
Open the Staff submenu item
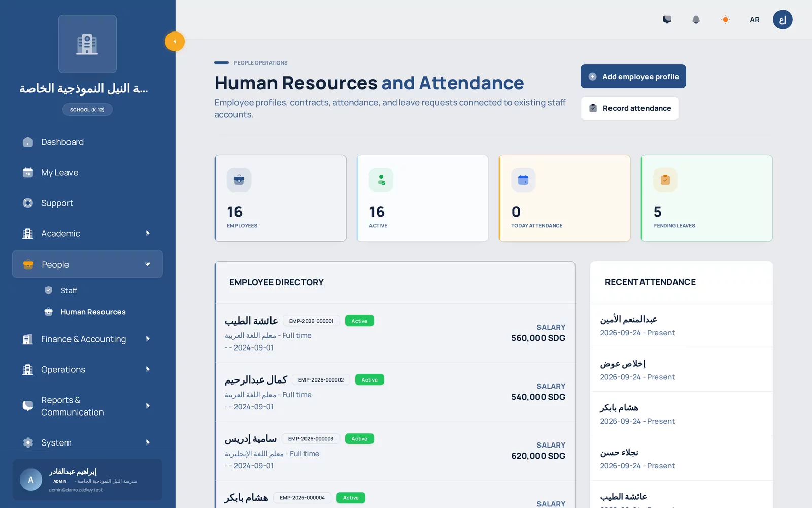(69, 291)
